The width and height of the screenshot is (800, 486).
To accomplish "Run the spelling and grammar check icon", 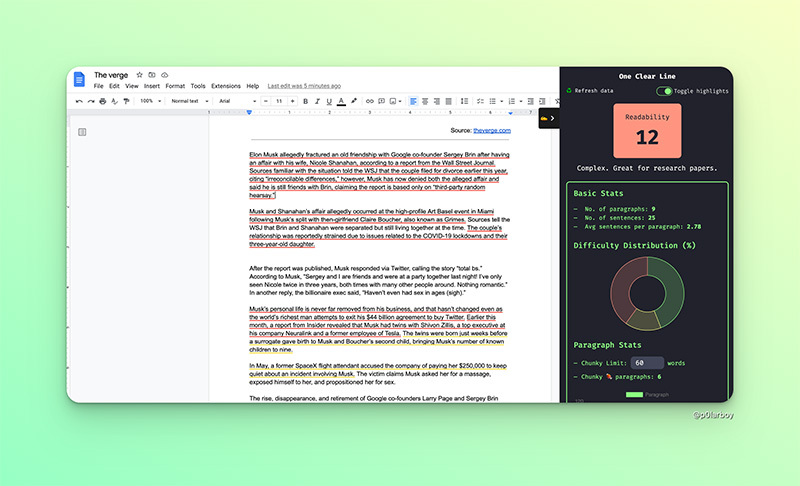I will pos(114,101).
